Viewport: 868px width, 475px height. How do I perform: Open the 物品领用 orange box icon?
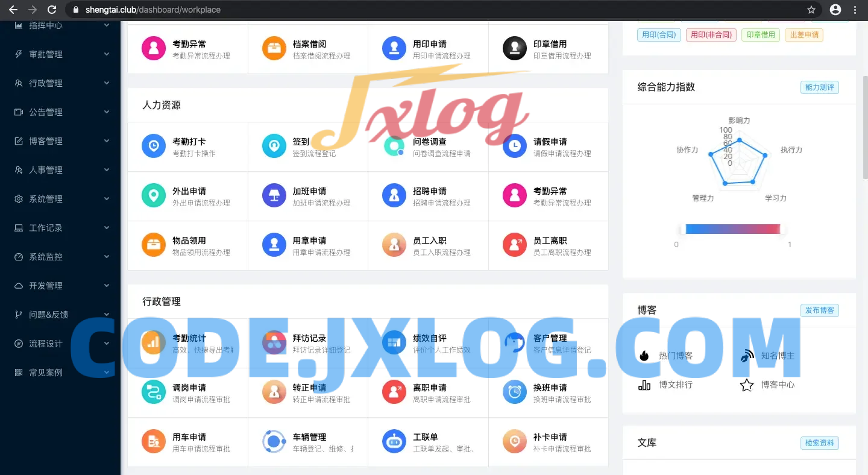click(x=154, y=245)
